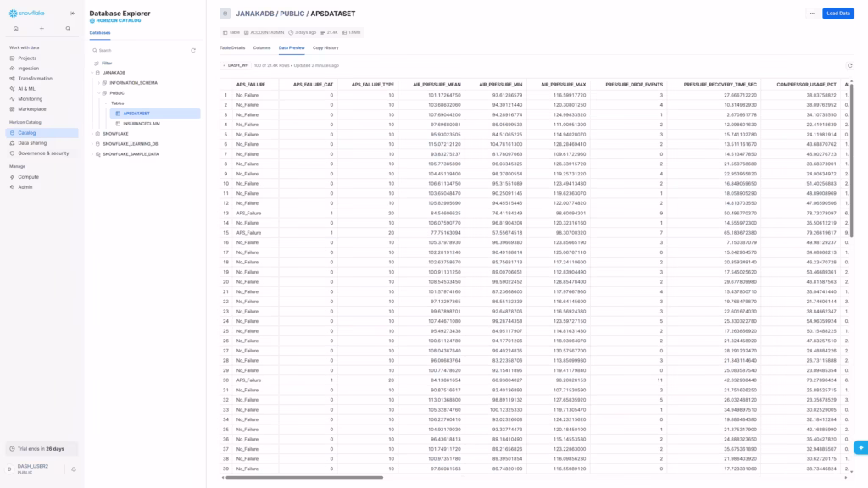This screenshot has width=868, height=488.
Task: Click the Home icon in sidebar
Action: (x=15, y=28)
